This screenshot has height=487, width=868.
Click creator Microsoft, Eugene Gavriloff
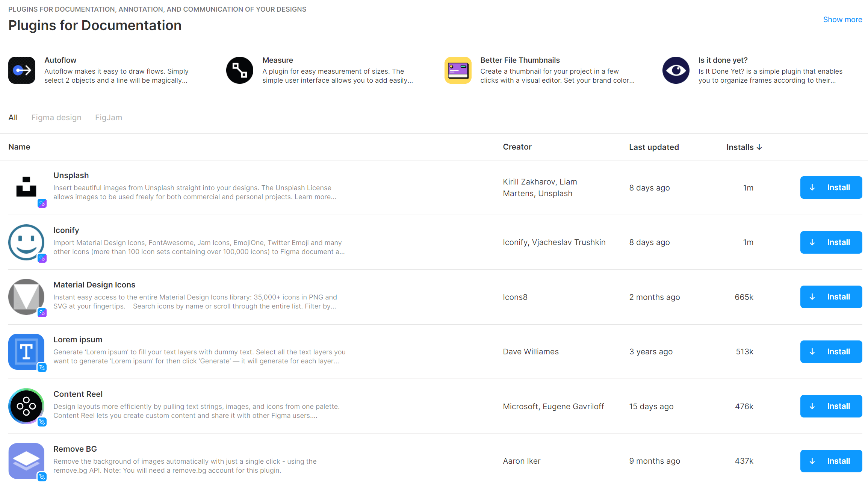pyautogui.click(x=553, y=407)
